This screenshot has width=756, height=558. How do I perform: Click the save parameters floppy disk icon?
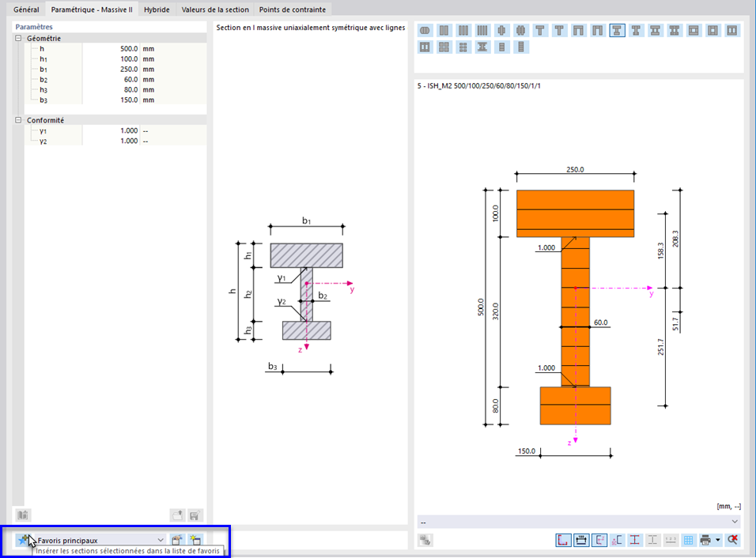(195, 515)
